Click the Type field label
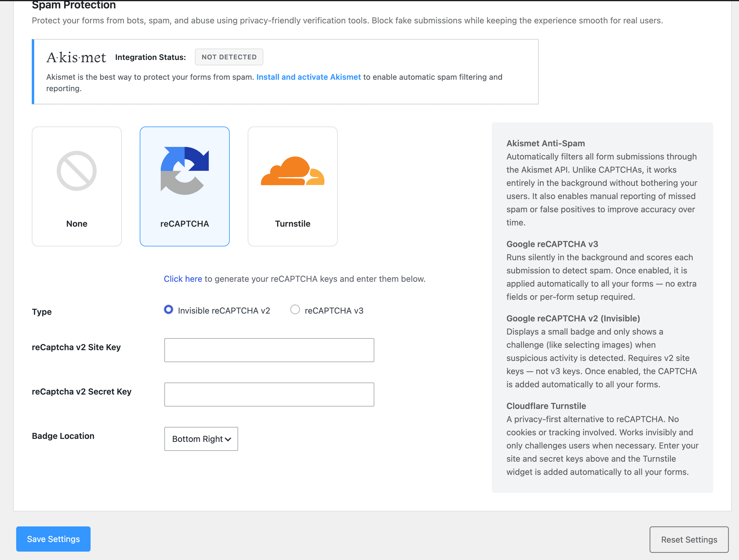Screen dimensions: 739x560 tap(42, 312)
